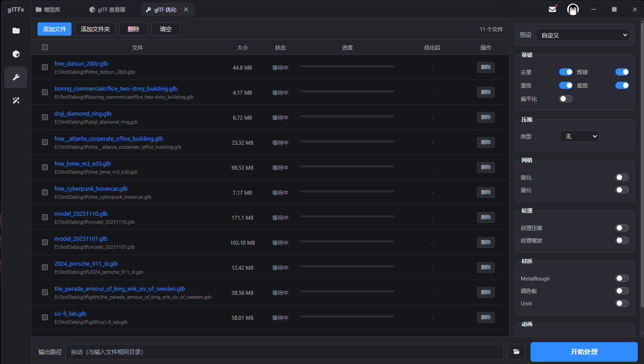Screen dimensions: 644x364
Task: Click the toolbar 删除 button
Action: click(134, 29)
